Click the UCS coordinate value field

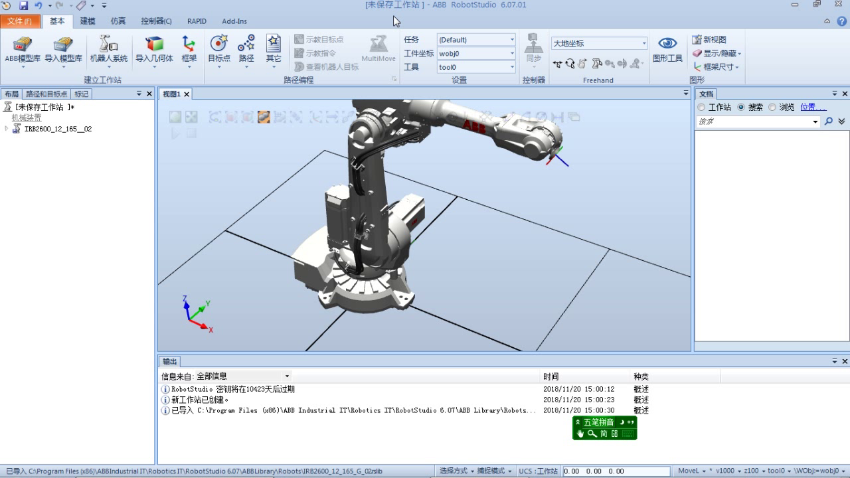point(616,471)
